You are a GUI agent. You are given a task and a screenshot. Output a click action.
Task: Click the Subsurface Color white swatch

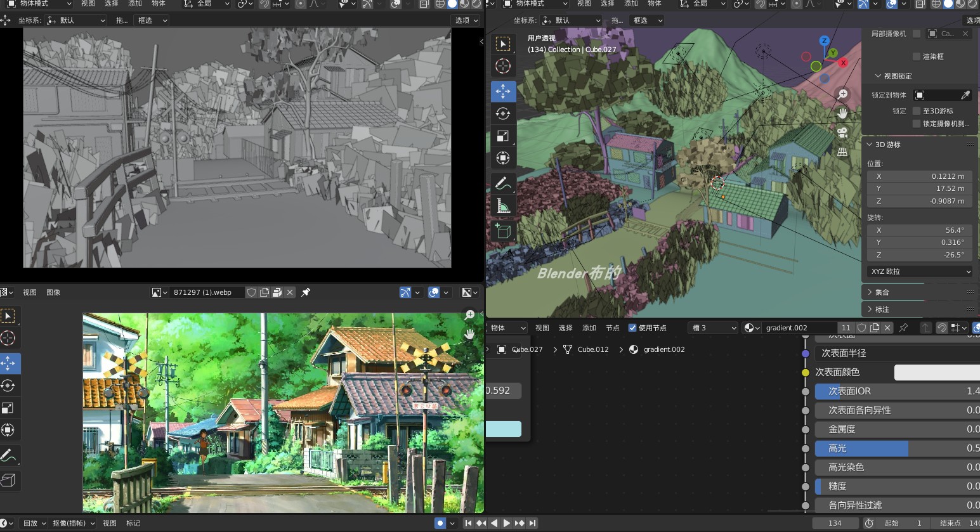click(x=937, y=372)
